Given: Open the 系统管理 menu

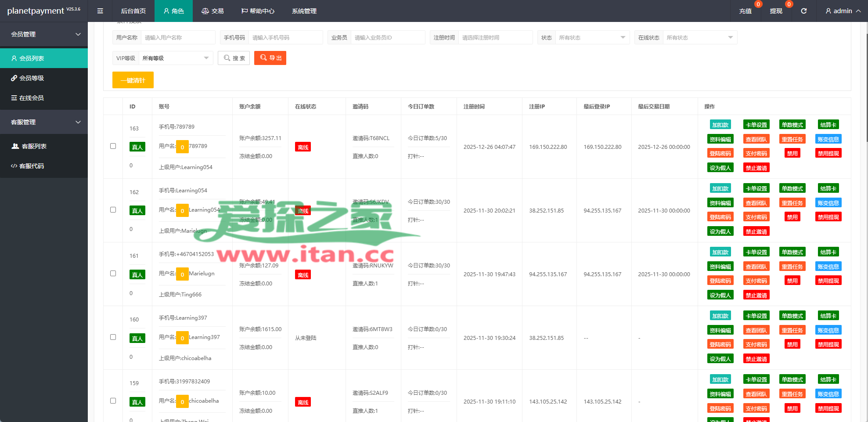Looking at the screenshot, I should coord(304,11).
